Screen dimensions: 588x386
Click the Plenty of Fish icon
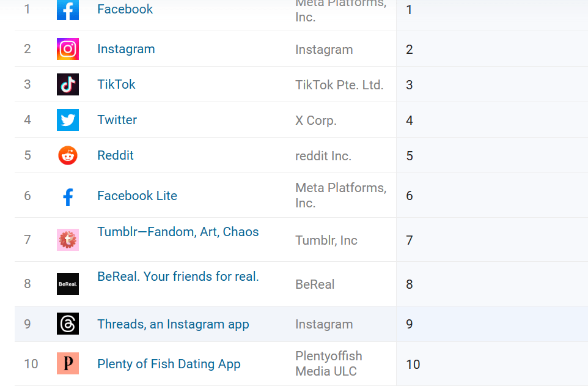coord(68,363)
